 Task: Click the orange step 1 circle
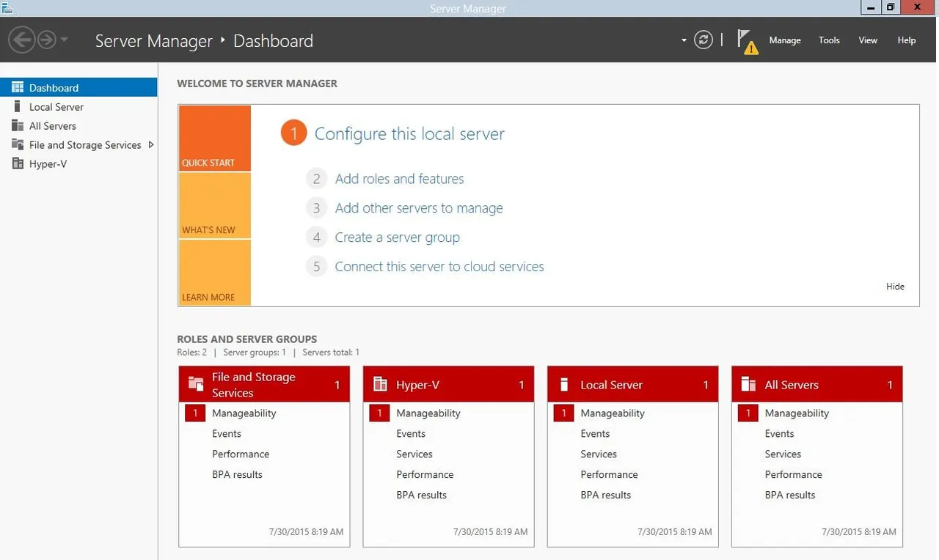293,133
